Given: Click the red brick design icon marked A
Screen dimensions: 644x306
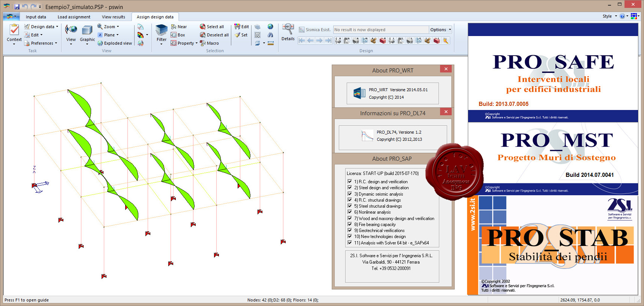Looking at the screenshot, I should (383, 41).
